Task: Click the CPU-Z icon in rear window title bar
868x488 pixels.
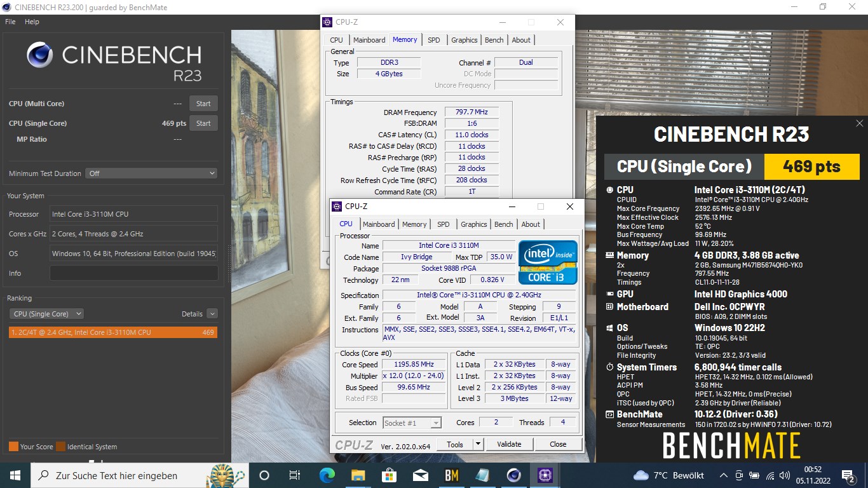Action: click(x=328, y=22)
